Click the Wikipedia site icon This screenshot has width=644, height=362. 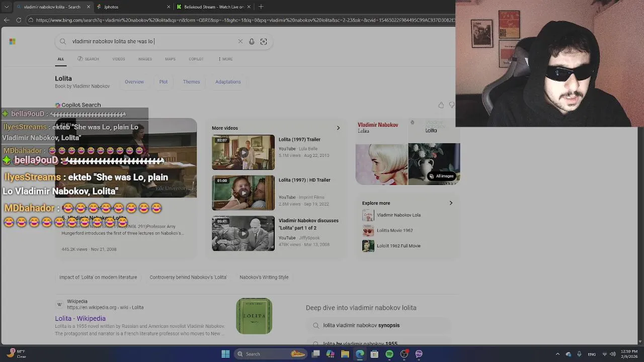tap(59, 305)
